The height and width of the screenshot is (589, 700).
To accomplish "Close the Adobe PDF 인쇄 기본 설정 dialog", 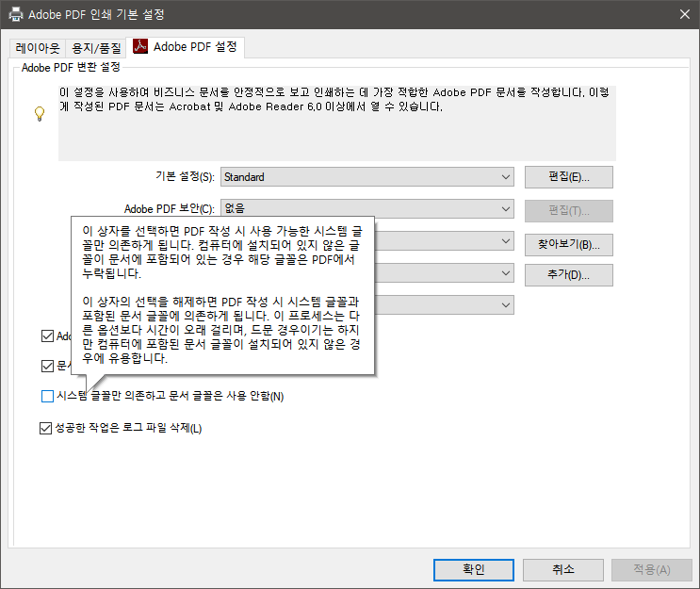I will pos(685,14).
